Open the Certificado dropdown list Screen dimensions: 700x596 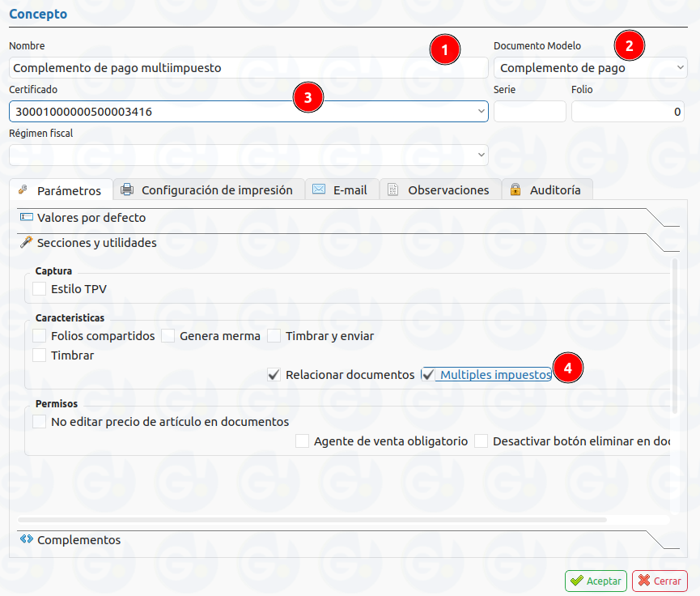click(x=248, y=111)
